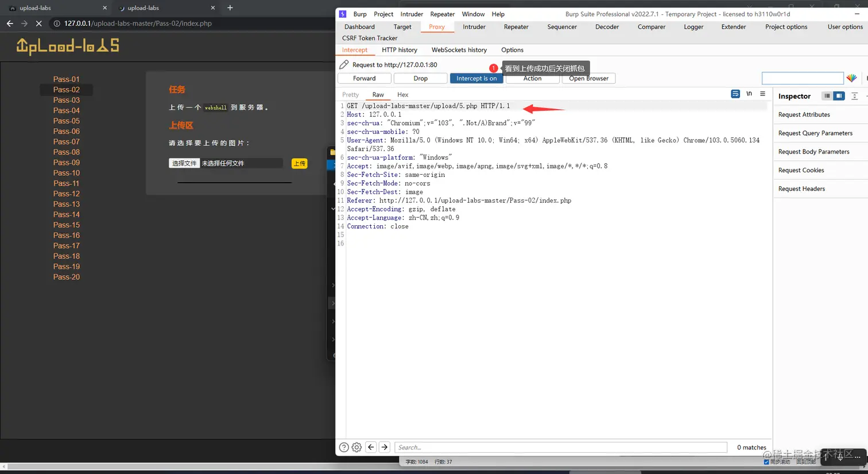Viewport: 868px width, 474px height.
Task: Expand Request Headers section
Action: 820,188
